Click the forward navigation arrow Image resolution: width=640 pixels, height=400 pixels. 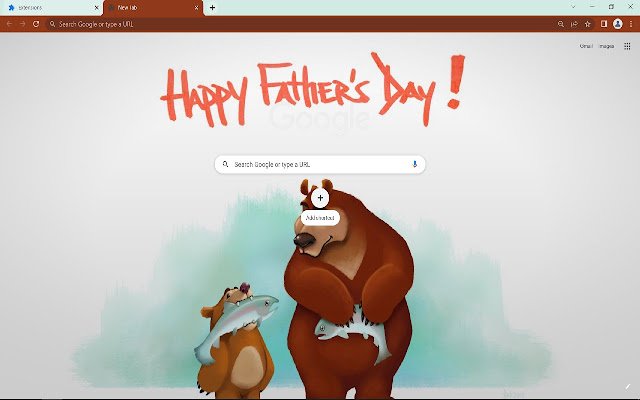(22, 24)
